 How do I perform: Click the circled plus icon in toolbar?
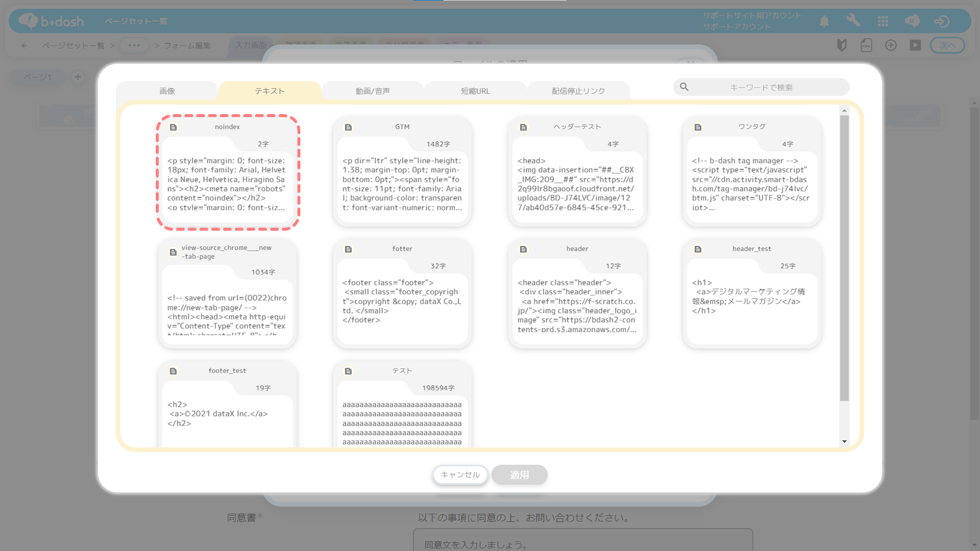coord(891,45)
